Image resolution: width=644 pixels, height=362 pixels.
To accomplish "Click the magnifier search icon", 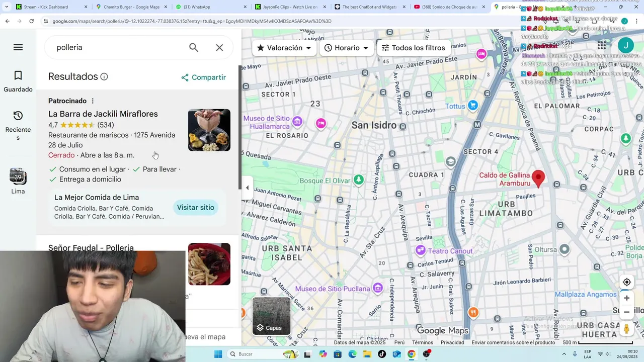I will [x=194, y=47].
